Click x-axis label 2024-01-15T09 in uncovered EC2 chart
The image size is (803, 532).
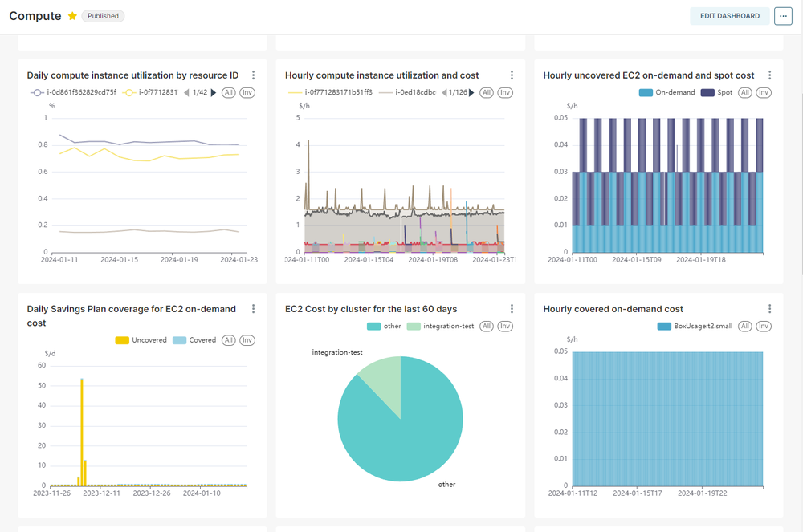(x=637, y=260)
